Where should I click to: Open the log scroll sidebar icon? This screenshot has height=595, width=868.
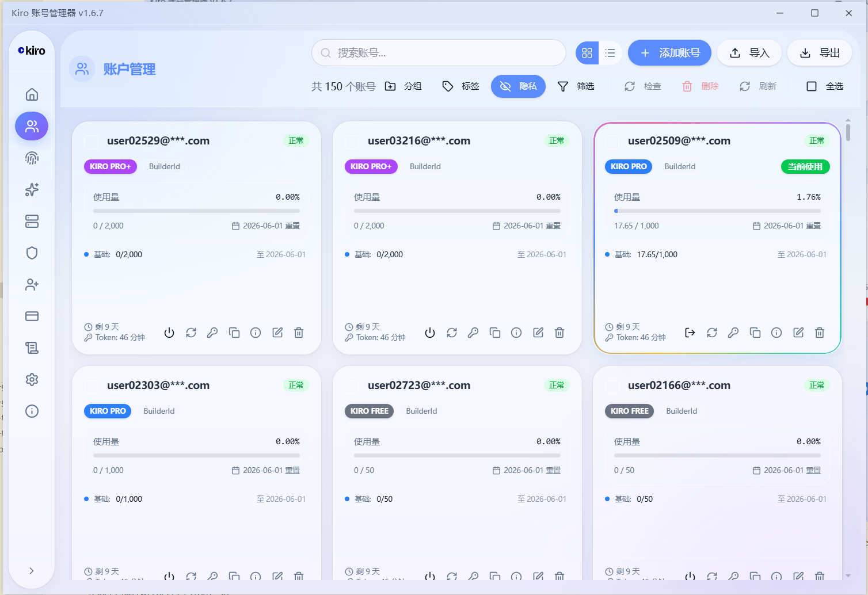(x=32, y=348)
